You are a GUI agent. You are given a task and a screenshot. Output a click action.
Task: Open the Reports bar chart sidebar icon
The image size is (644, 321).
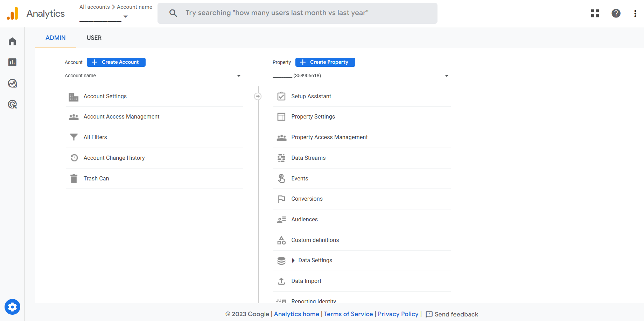click(x=12, y=62)
